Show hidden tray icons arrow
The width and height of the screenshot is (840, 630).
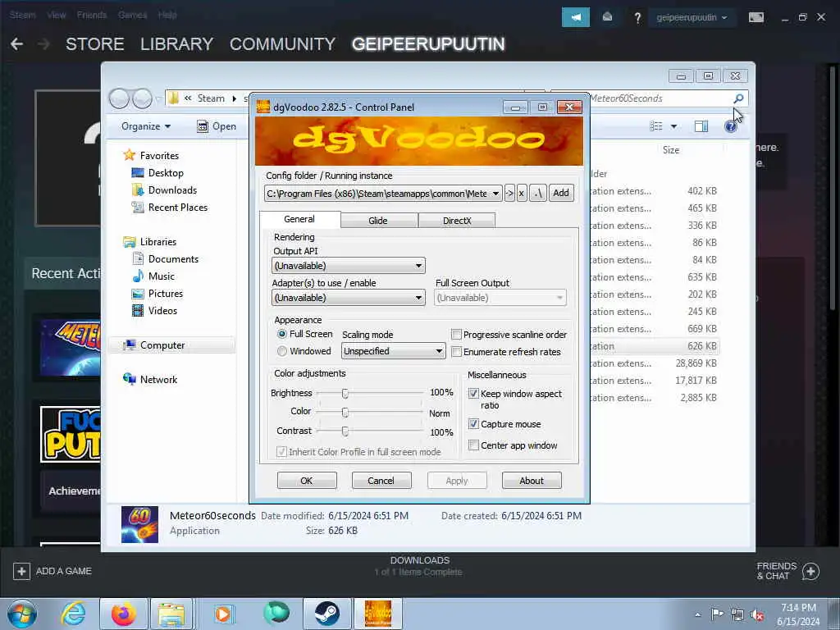[697, 615]
